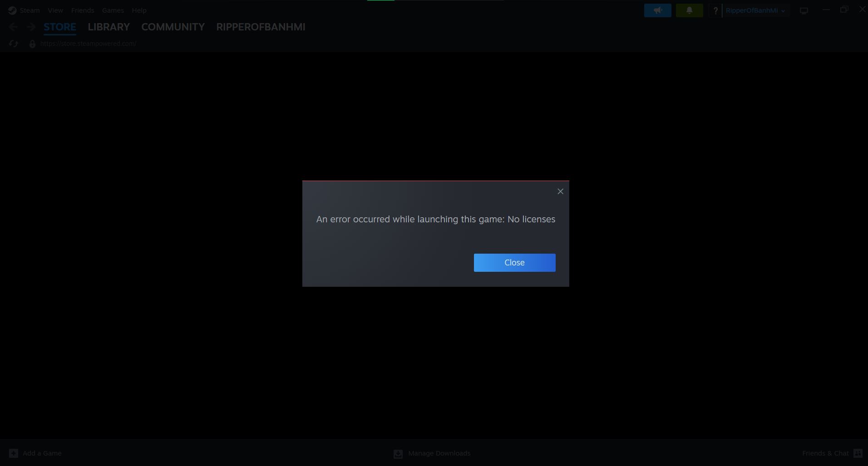
Task: Click the store URL address field
Action: click(88, 44)
